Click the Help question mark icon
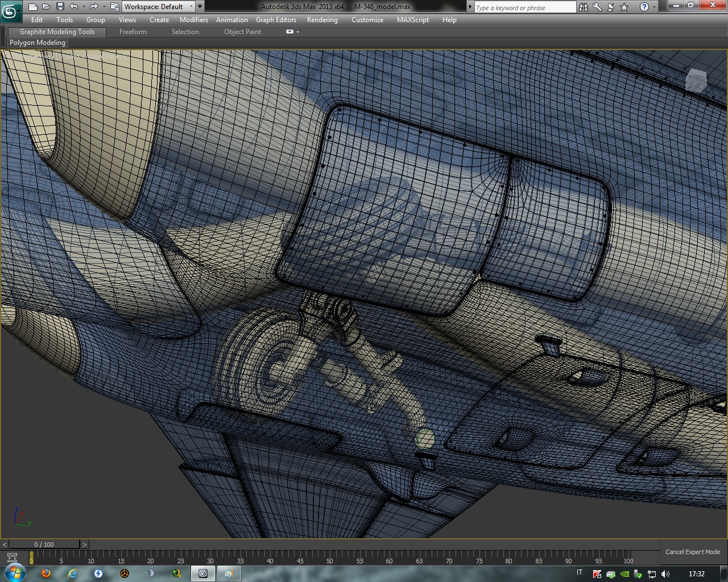 pos(644,7)
